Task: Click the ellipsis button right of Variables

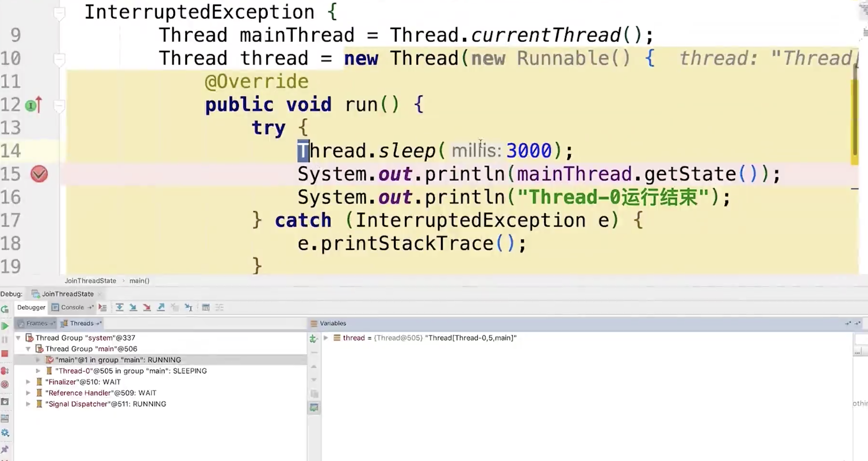Action: [x=857, y=352]
